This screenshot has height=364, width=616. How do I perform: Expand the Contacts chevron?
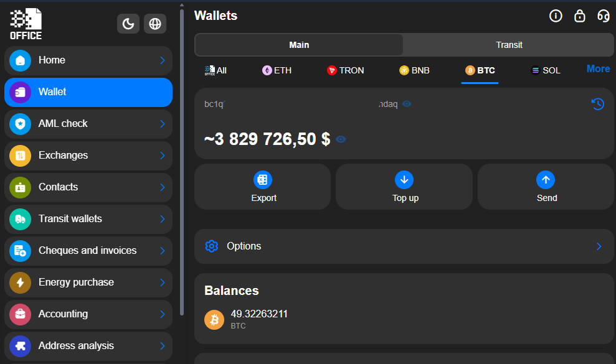(x=162, y=188)
